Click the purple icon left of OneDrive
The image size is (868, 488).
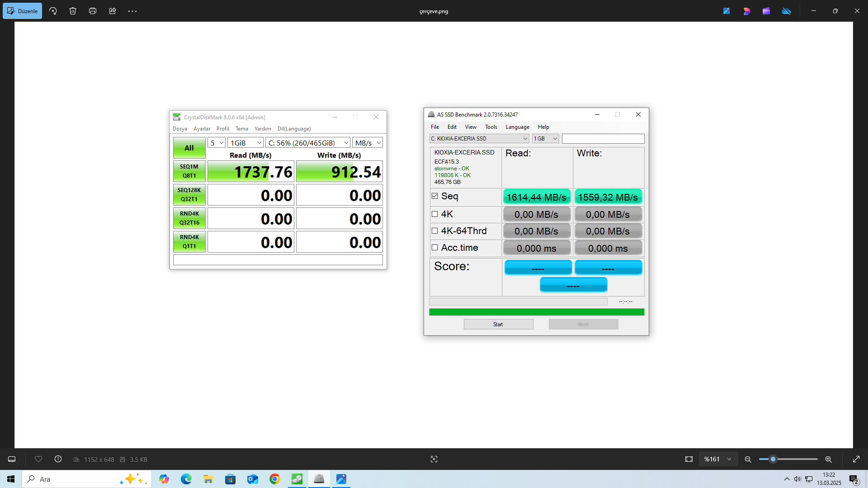click(x=766, y=11)
